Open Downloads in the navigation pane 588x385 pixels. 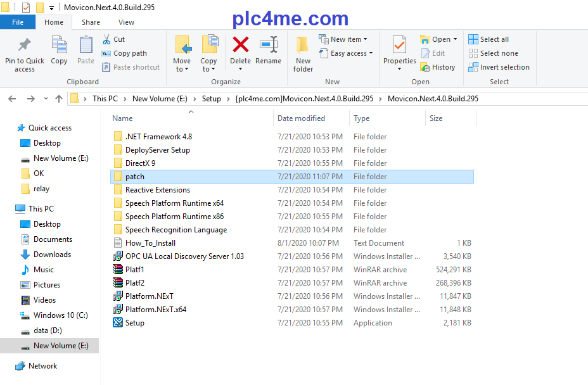52,255
